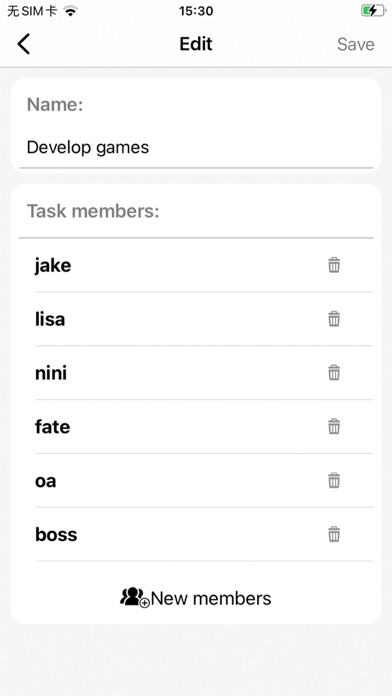Viewport: 392px width, 696px height.
Task: Tap the add-members people icon
Action: click(134, 597)
